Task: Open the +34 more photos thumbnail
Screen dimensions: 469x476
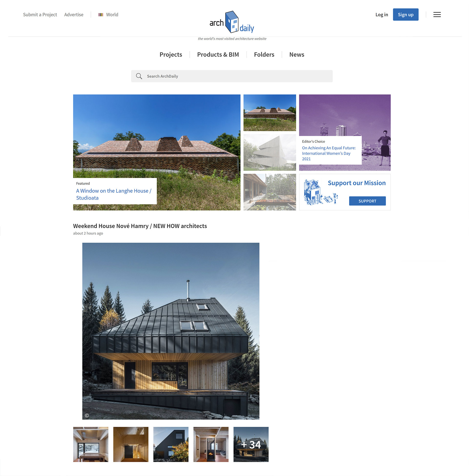Action: [251, 444]
